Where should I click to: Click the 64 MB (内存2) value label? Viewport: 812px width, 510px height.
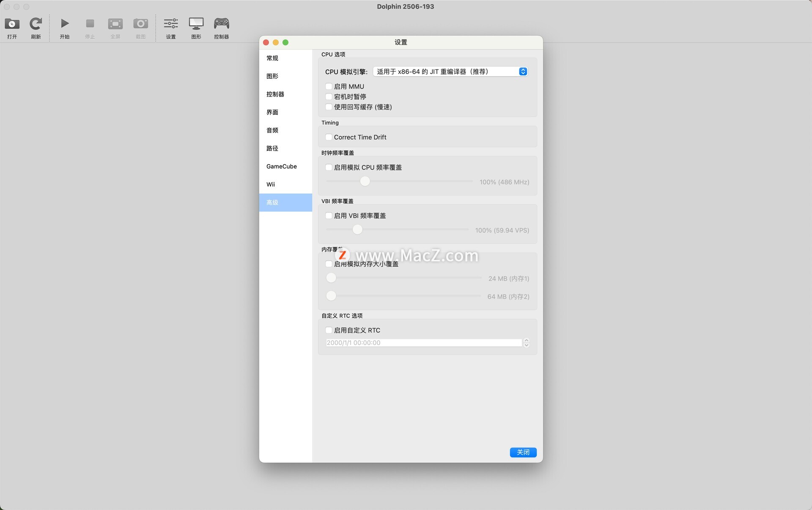[508, 297]
